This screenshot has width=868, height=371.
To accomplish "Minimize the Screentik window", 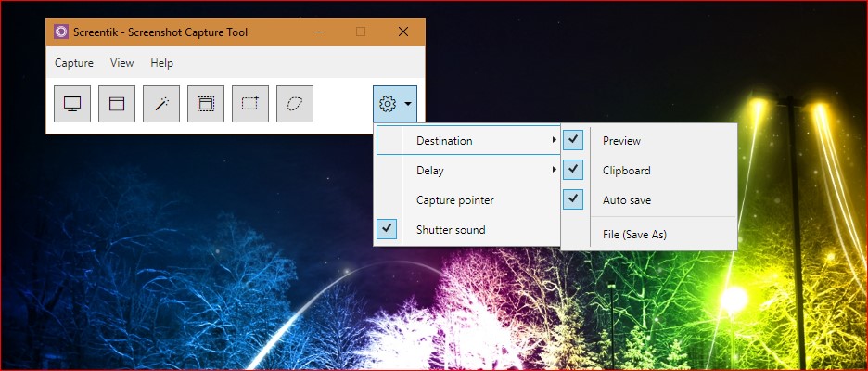I will pos(319,32).
